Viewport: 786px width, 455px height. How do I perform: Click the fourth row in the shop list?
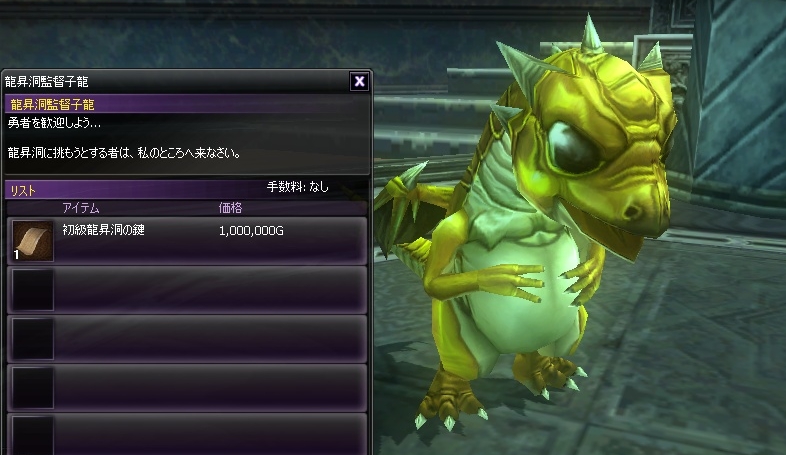(187, 388)
